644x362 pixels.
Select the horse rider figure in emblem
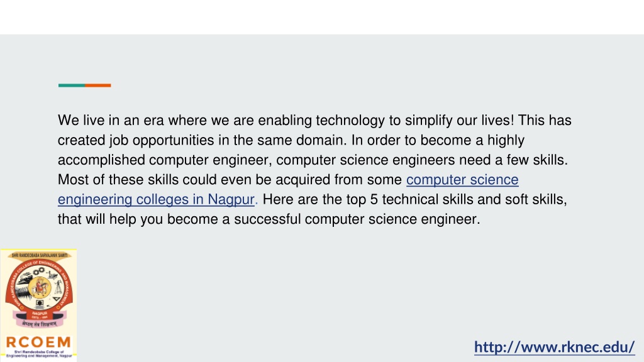40,287
